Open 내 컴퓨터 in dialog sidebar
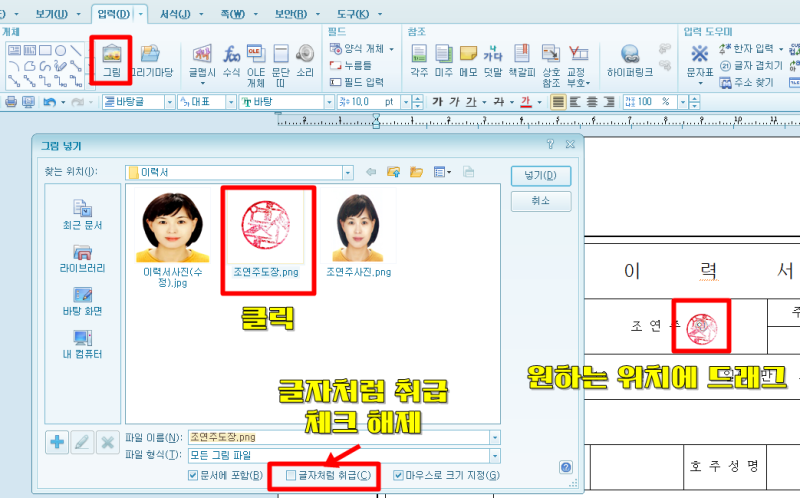Screen dimensions: 800x498 pos(82,344)
